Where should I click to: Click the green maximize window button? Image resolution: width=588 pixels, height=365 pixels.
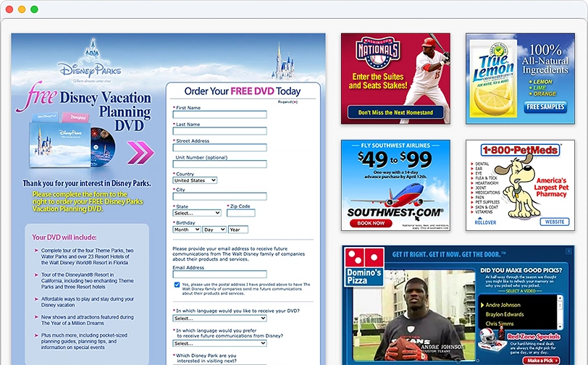(x=34, y=9)
